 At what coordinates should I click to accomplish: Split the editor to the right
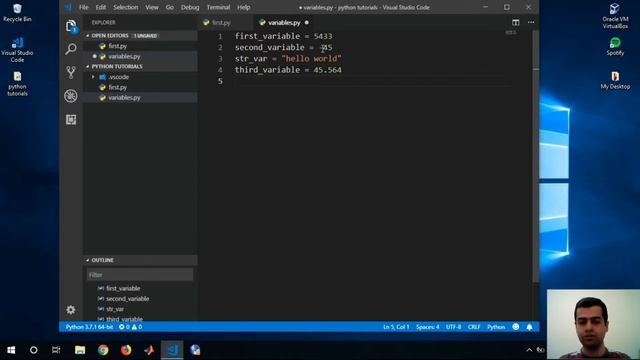(x=516, y=22)
